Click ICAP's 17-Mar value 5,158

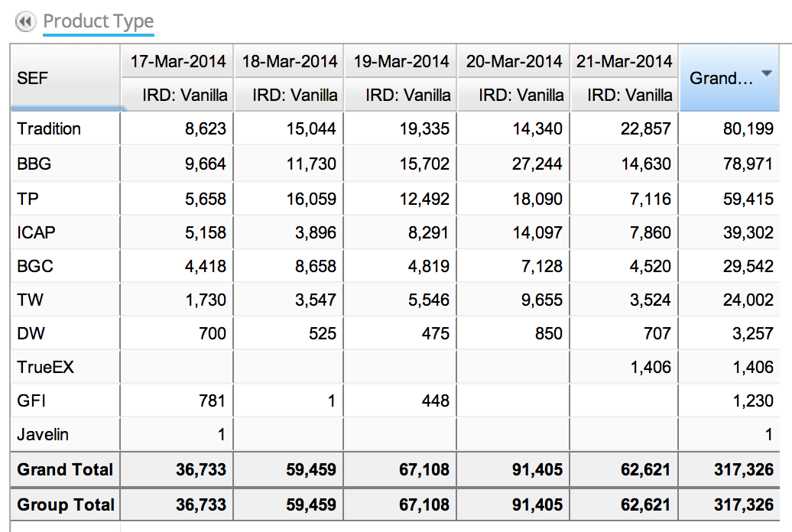pos(205,232)
